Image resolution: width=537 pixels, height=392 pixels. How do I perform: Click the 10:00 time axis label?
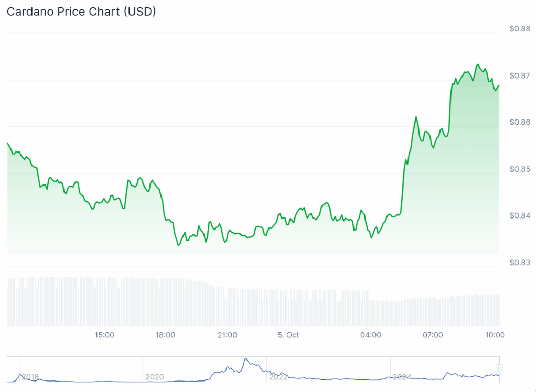tap(495, 335)
